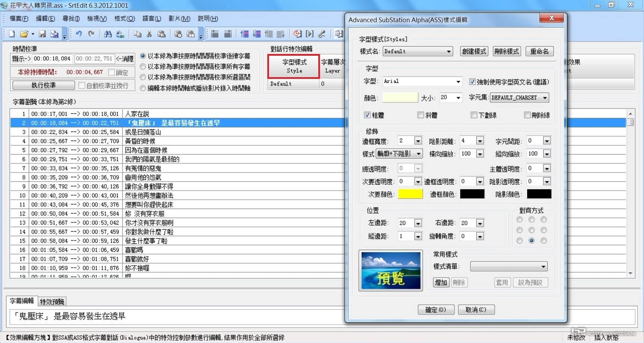644x343 pixels.
Task: Click the Undo arrow icon
Action: pyautogui.click(x=79, y=34)
